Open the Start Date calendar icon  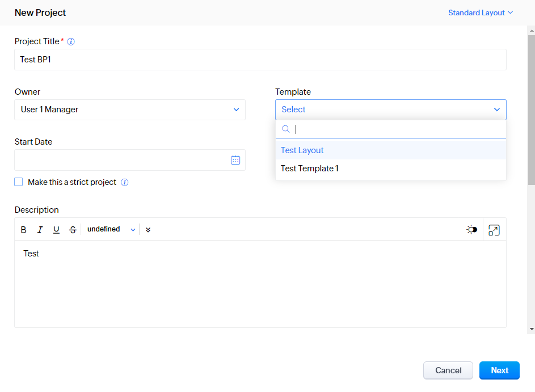click(x=235, y=160)
